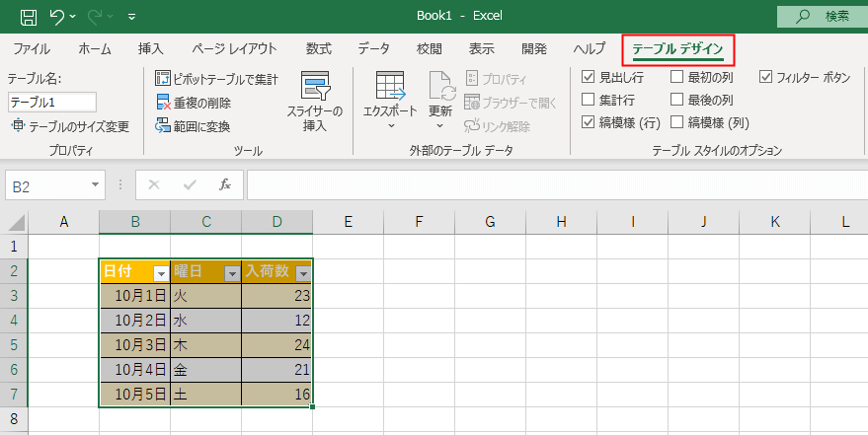The height and width of the screenshot is (435, 868).
Task: Expand the Name Box dropdown arrow
Action: (x=95, y=184)
